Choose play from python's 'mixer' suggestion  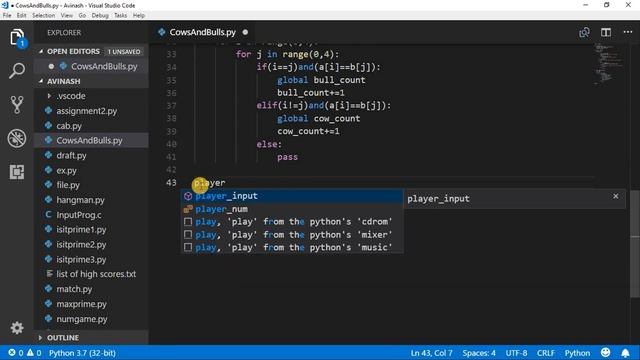pyautogui.click(x=292, y=235)
